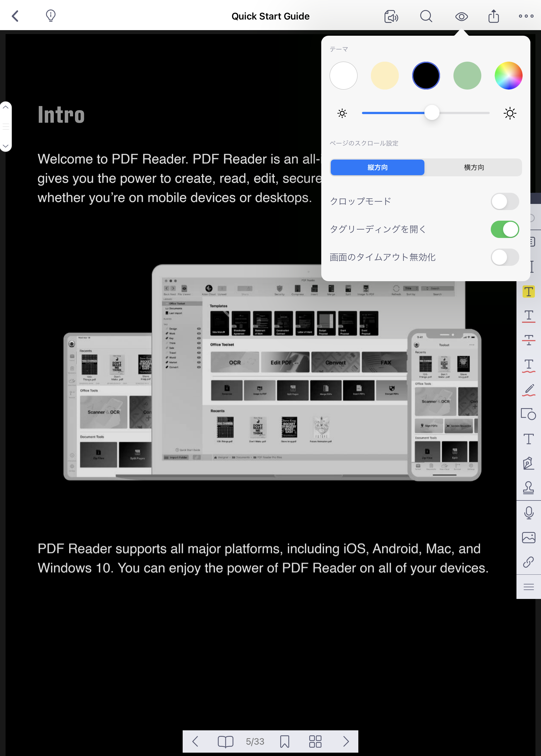
Task: Select the link tool
Action: (528, 562)
